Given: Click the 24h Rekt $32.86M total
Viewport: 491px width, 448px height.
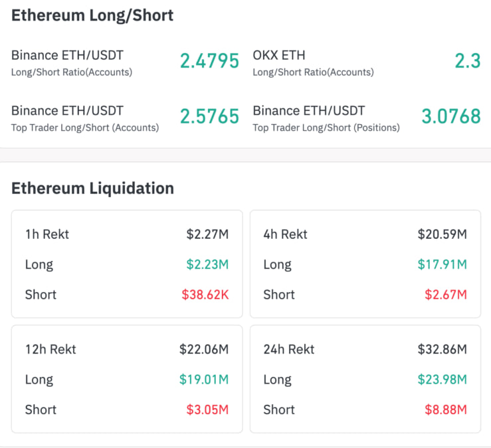Looking at the screenshot, I should click(442, 349).
